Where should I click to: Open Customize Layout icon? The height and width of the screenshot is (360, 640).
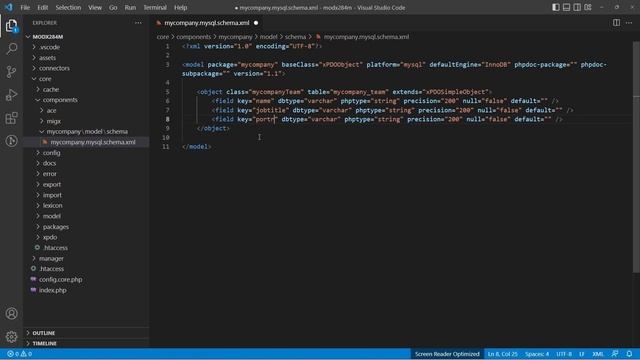pyautogui.click(x=588, y=7)
